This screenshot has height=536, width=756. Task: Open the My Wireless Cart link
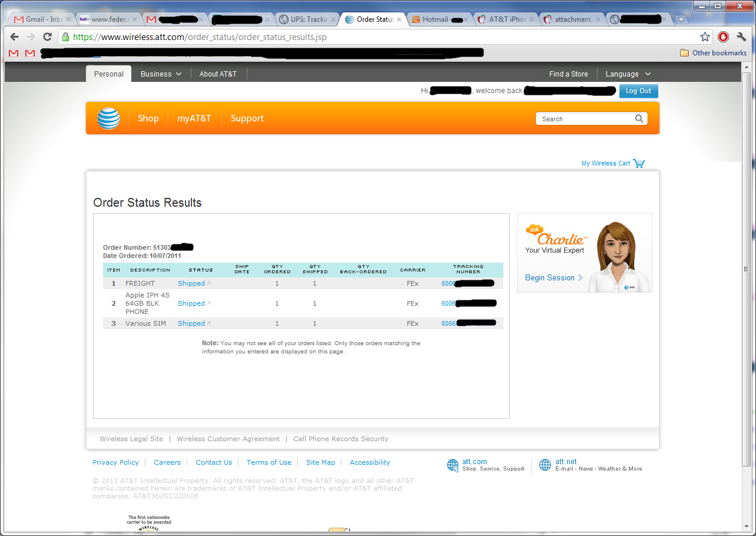tap(606, 163)
